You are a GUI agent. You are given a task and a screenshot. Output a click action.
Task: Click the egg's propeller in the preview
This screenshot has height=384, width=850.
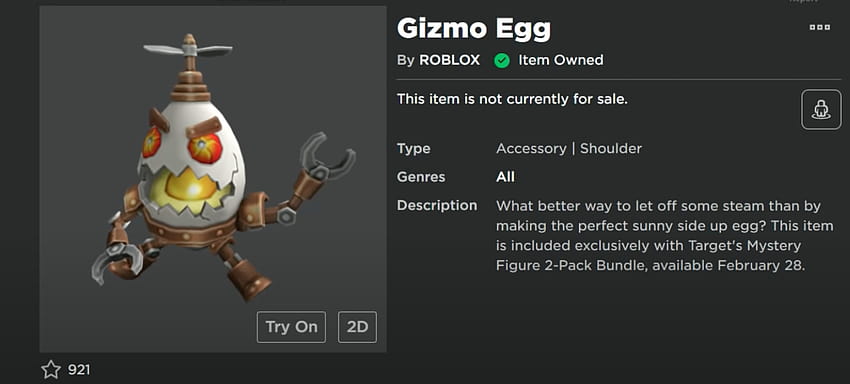(189, 49)
